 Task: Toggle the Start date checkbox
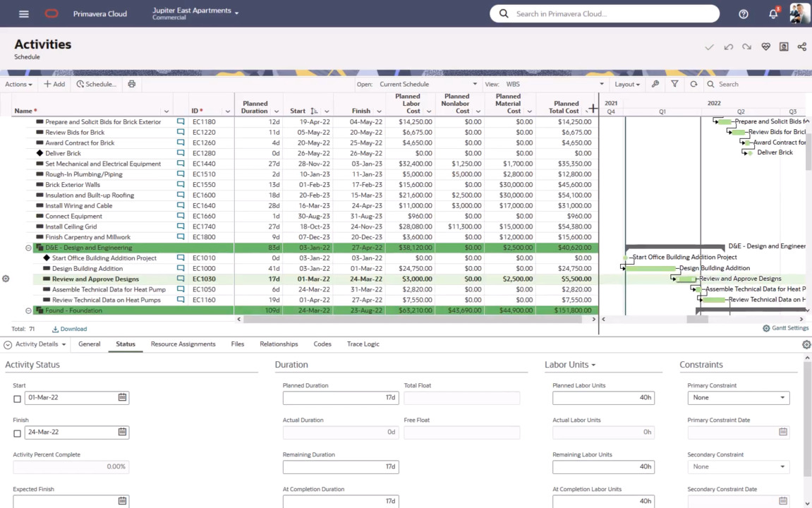click(x=18, y=399)
